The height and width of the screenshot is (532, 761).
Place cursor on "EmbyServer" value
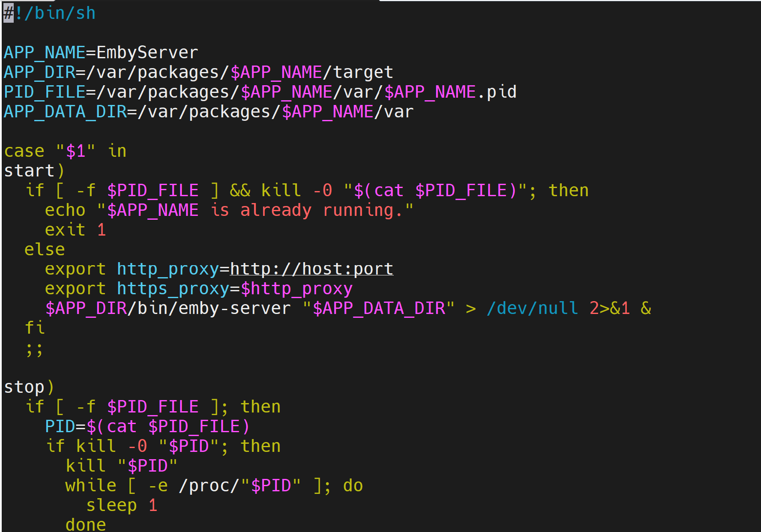click(147, 53)
